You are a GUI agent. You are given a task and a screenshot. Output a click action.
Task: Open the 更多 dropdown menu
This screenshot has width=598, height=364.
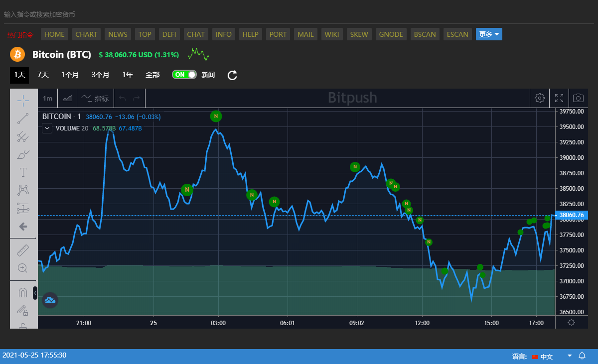(x=489, y=34)
